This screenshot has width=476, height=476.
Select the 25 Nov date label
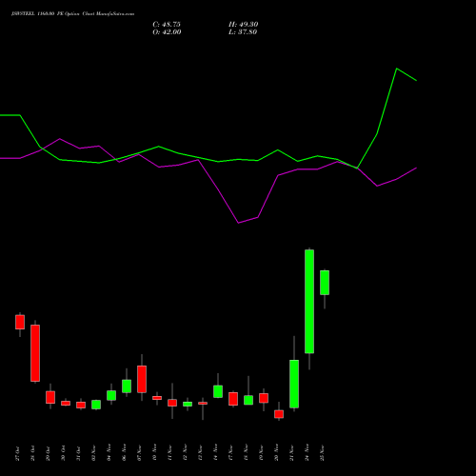coord(322,454)
